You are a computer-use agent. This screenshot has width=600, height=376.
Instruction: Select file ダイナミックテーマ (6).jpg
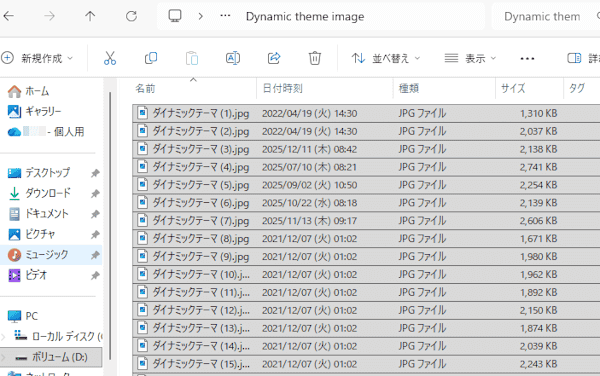tap(201, 203)
